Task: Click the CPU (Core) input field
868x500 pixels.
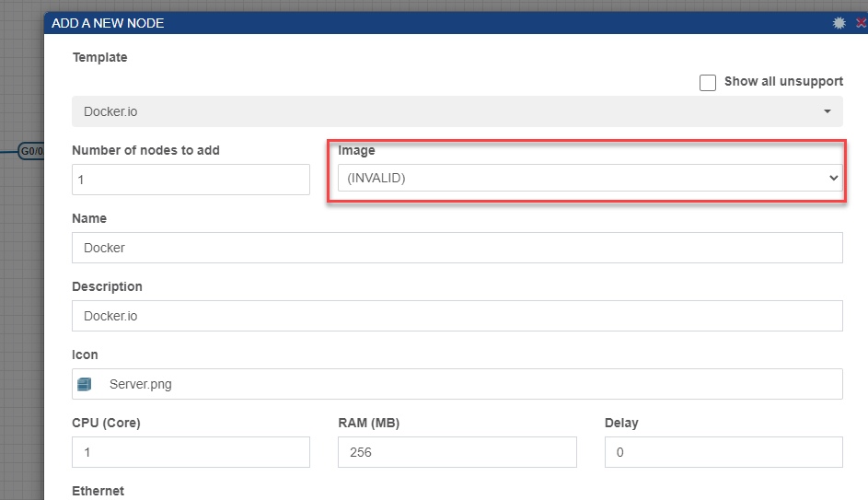Action: pyautogui.click(x=191, y=452)
